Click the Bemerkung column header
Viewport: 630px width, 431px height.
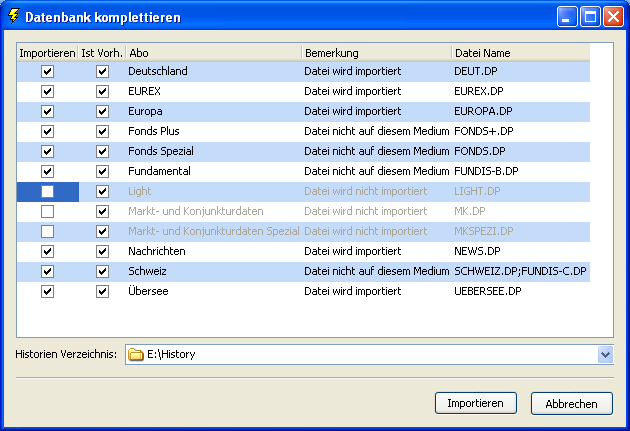tap(375, 52)
